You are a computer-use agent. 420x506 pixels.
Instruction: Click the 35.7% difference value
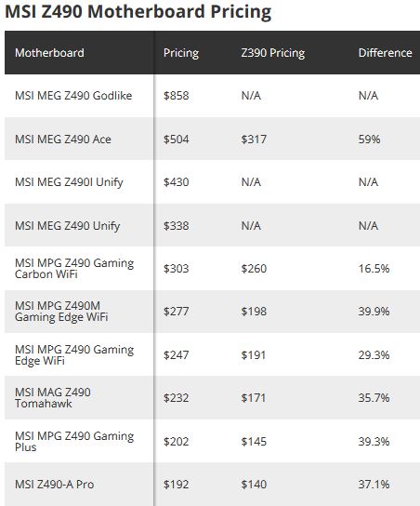click(374, 397)
